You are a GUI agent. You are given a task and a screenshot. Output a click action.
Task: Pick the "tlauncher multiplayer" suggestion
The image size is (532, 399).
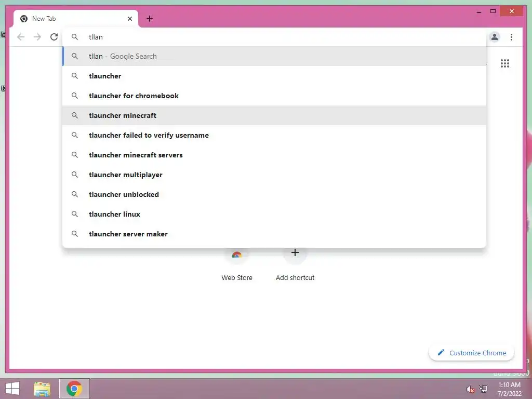[274, 175]
